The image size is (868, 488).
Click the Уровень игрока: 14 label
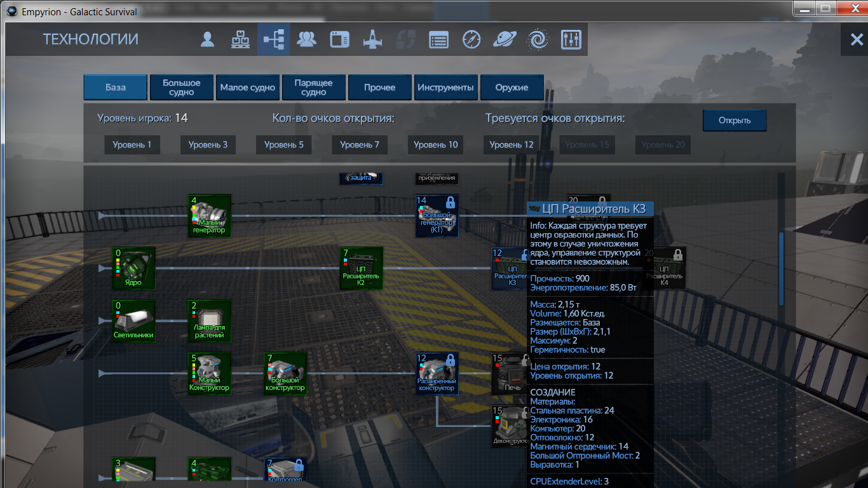(142, 118)
